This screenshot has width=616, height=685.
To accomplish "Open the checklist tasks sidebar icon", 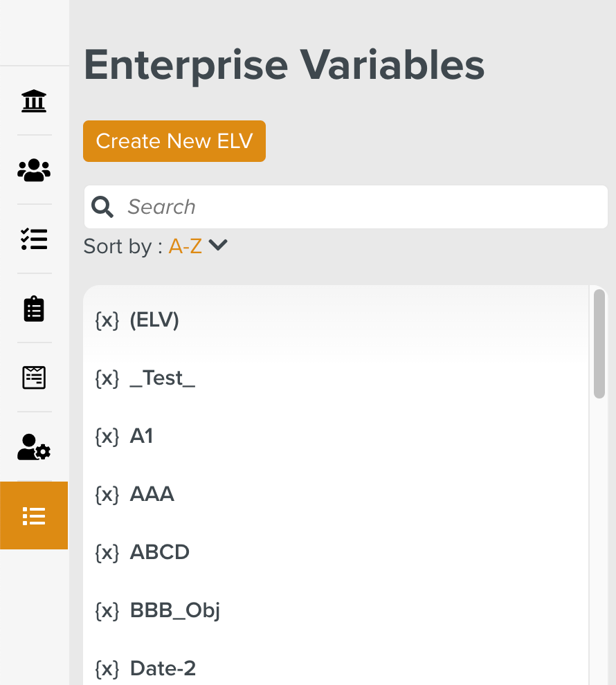I will 34,239.
